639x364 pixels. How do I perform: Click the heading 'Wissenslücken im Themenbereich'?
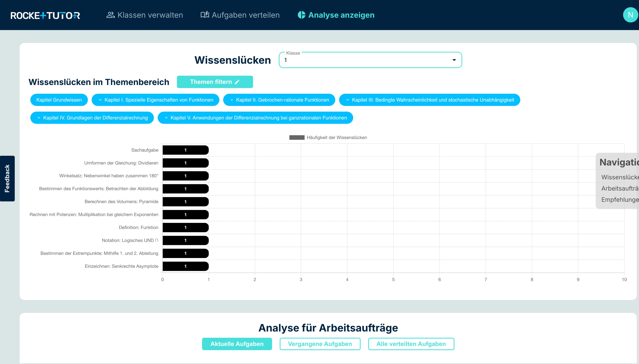click(99, 82)
